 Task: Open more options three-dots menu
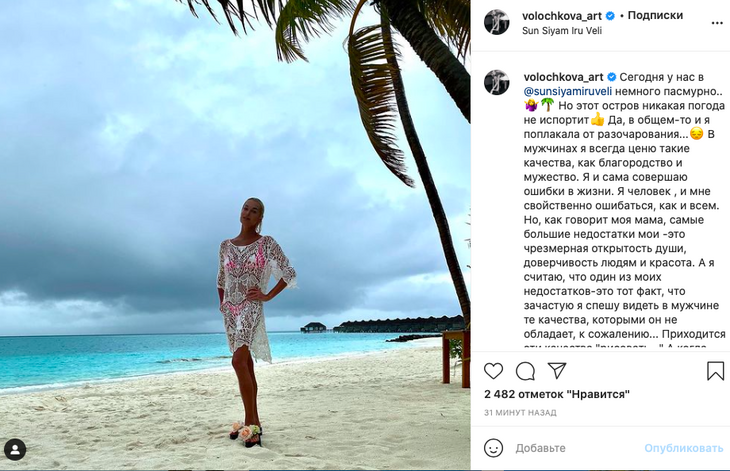point(716,22)
